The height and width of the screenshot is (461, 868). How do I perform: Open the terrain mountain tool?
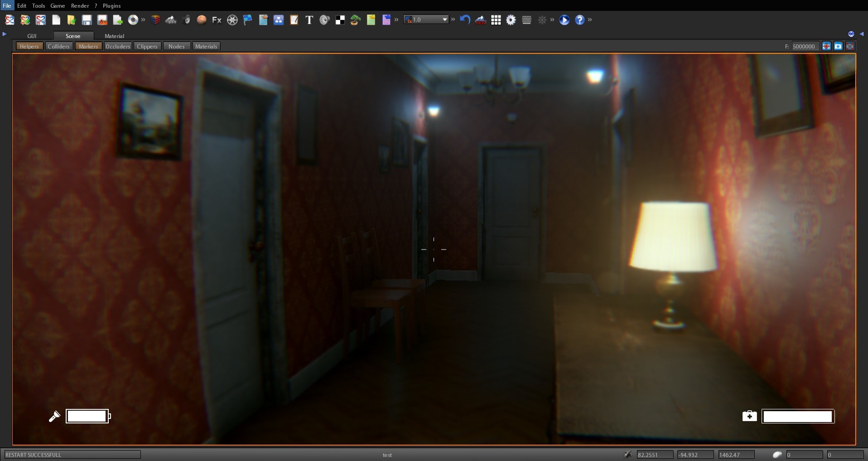tap(171, 19)
